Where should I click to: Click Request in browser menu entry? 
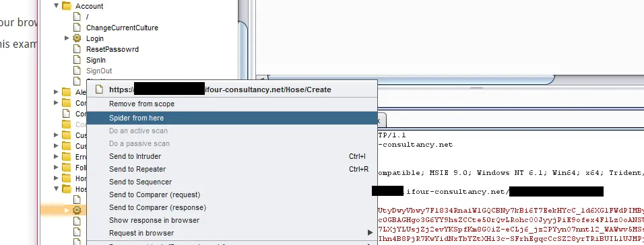pyautogui.click(x=232, y=233)
